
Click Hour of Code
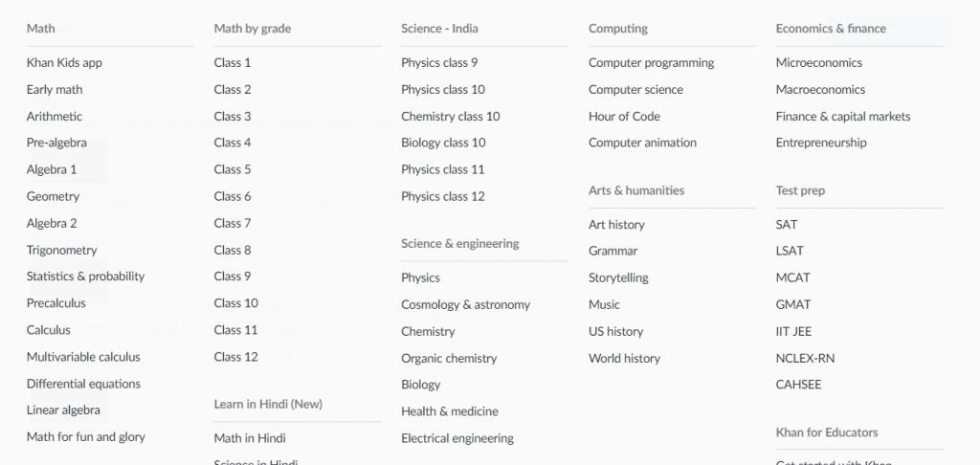click(624, 117)
